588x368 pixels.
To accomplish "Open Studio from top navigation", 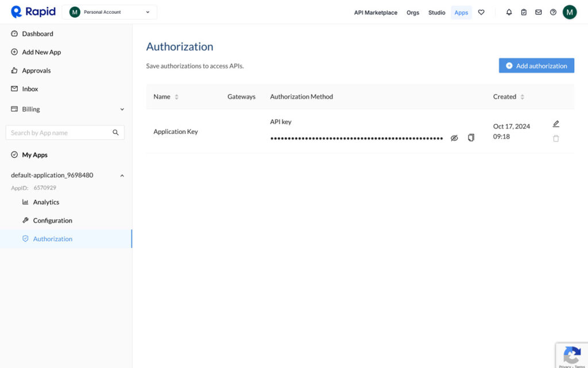I will pos(436,13).
